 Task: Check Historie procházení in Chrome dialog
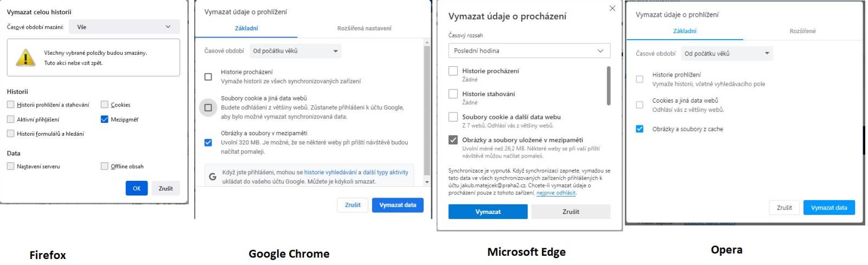pos(208,77)
